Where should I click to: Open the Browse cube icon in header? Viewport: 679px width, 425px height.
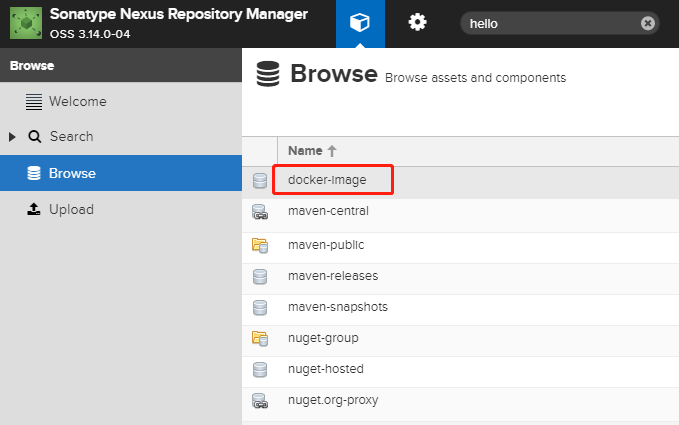point(360,23)
